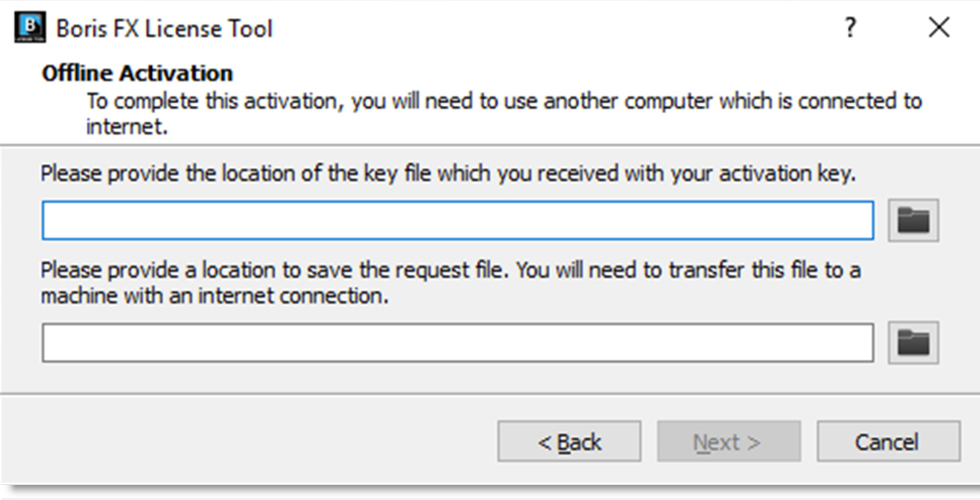Focus the request file location text field
This screenshot has height=500, width=980.
pyautogui.click(x=457, y=342)
